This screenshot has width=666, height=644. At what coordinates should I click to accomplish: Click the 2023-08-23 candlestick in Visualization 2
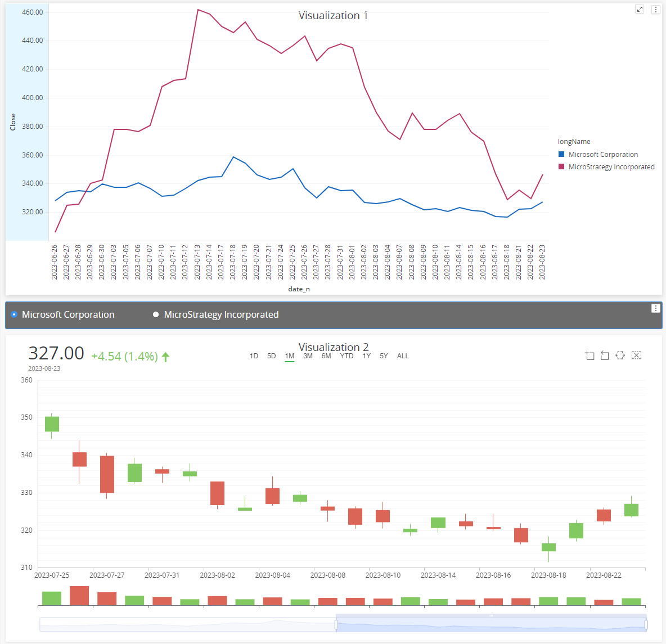(x=630, y=509)
